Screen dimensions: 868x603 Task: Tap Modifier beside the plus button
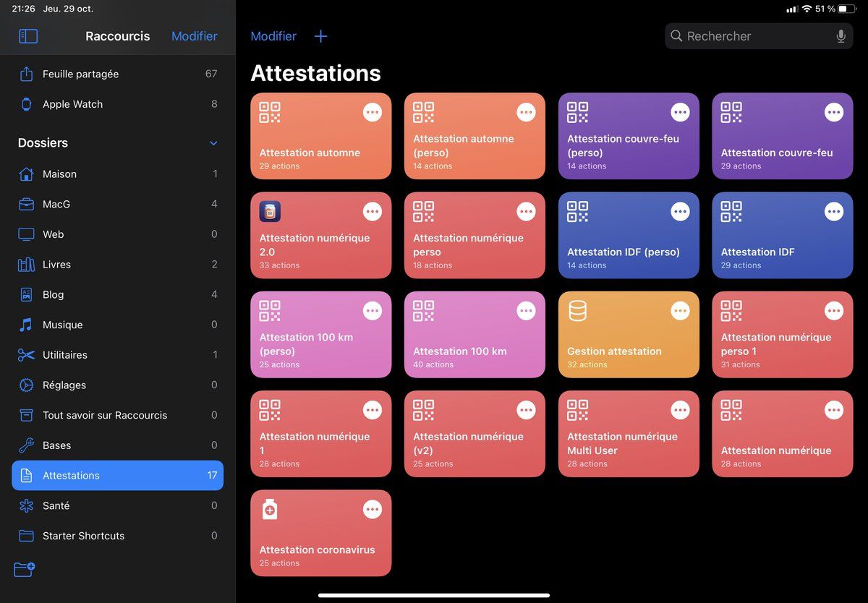click(x=273, y=36)
